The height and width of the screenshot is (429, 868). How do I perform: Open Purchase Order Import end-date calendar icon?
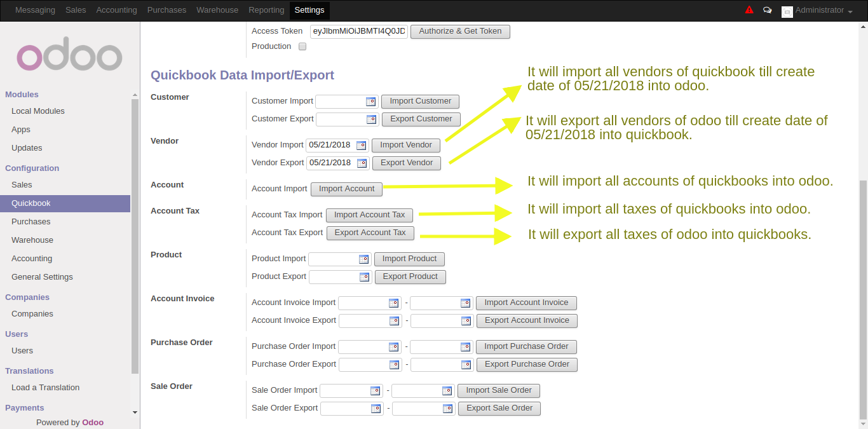pyautogui.click(x=465, y=347)
